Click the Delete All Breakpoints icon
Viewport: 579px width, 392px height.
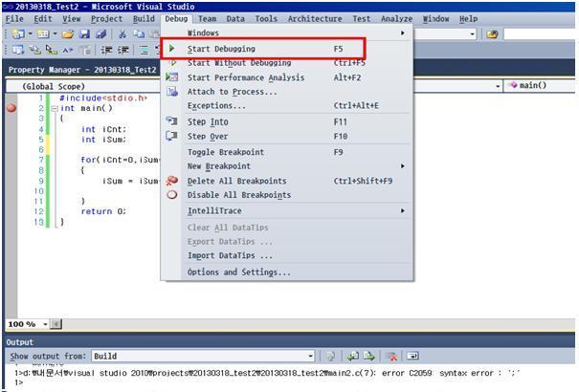point(171,181)
